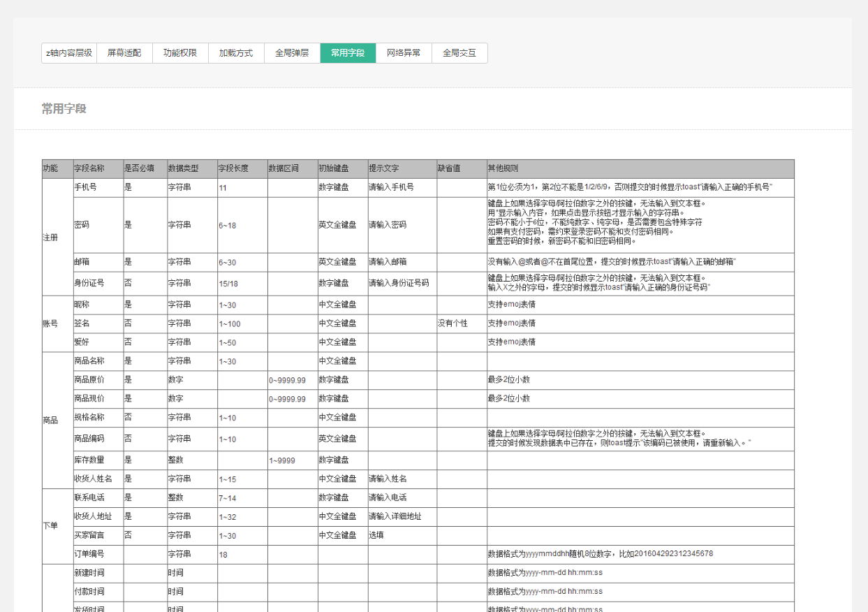Select the 注册 group cell
Image resolution: width=868 pixels, height=612 pixels.
(x=57, y=237)
